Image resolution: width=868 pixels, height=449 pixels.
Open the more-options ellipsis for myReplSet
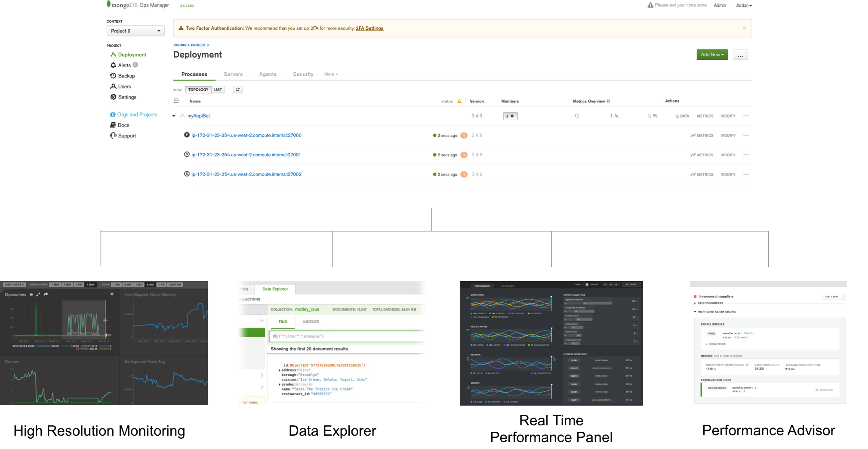[x=746, y=116]
